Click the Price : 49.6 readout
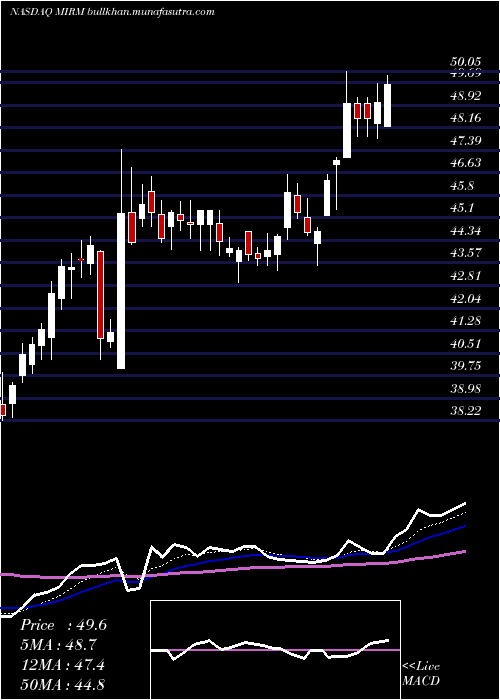This screenshot has width=500, height=700. pyautogui.click(x=63, y=625)
